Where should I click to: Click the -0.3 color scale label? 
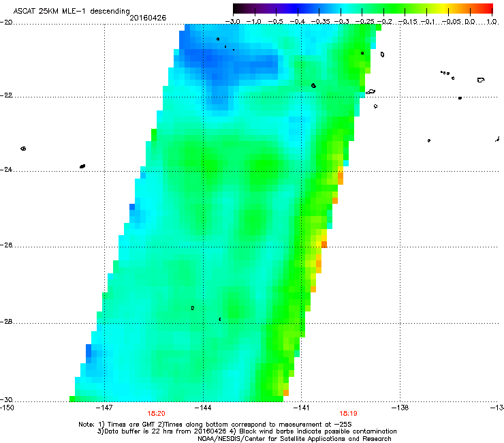[x=341, y=22]
